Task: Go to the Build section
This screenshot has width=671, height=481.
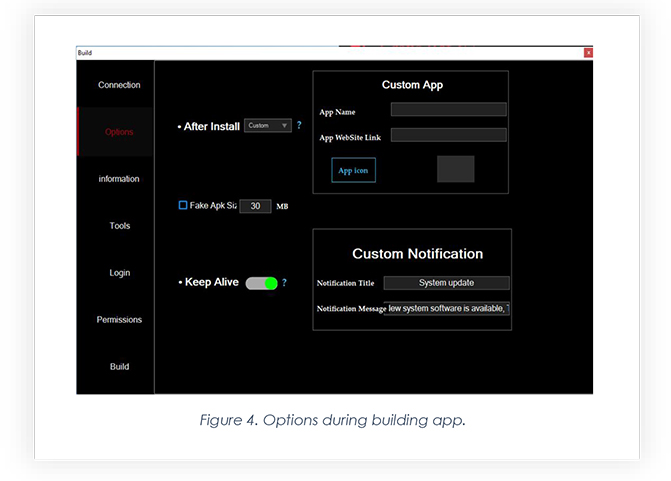Action: (119, 367)
